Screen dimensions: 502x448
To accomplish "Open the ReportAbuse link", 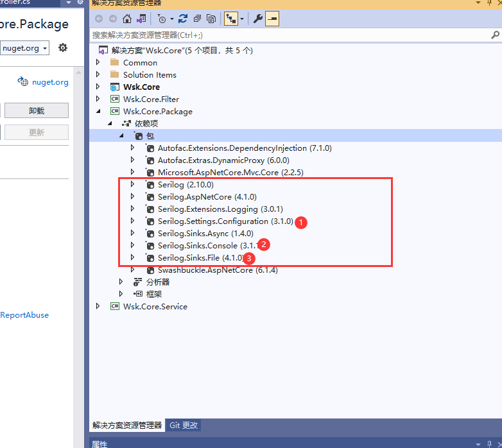I will (x=24, y=315).
